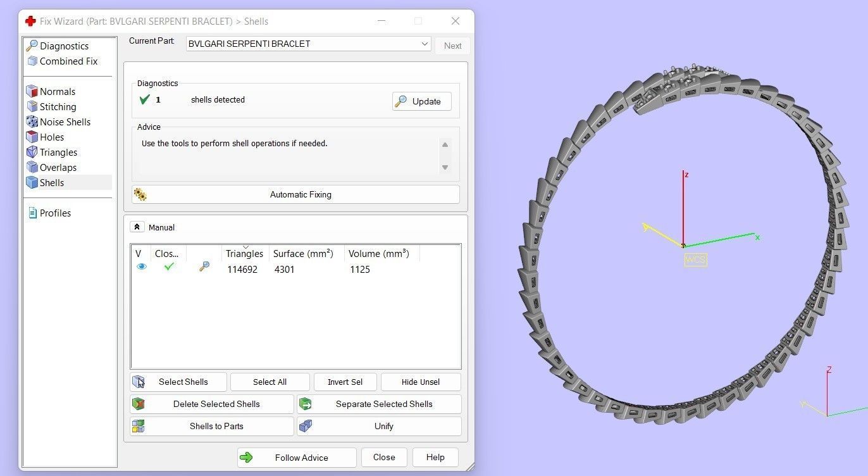The image size is (868, 476).
Task: Open the Current Part dropdown
Action: pos(309,44)
